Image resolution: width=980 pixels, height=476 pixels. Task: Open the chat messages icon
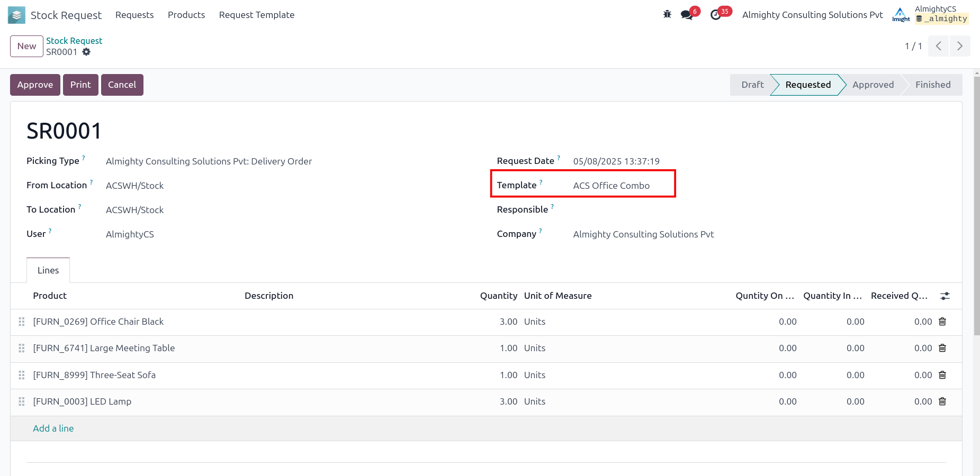[687, 15]
